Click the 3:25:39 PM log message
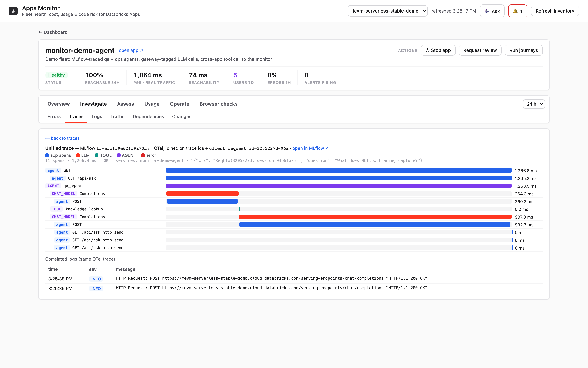This screenshot has height=368, width=588. (271, 288)
